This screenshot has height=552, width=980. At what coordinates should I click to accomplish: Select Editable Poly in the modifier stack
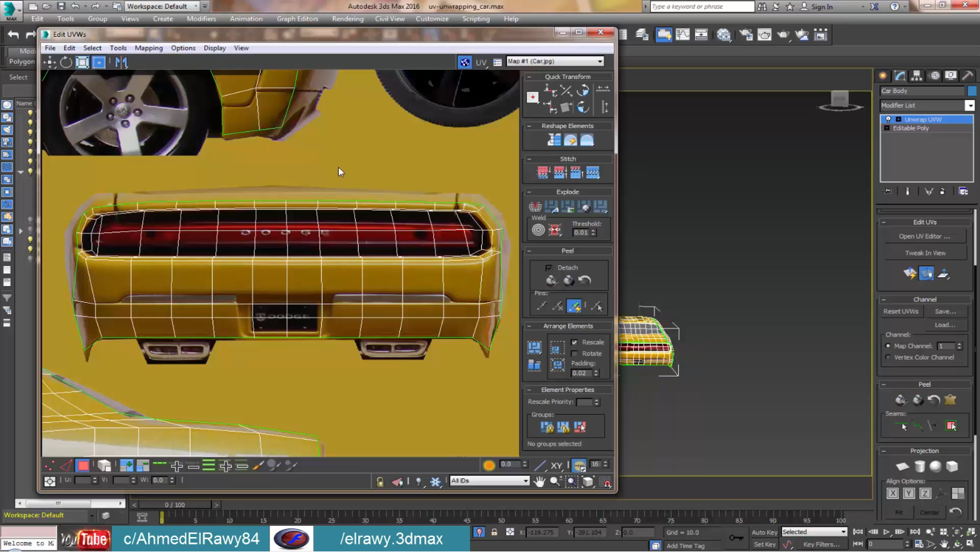click(911, 128)
